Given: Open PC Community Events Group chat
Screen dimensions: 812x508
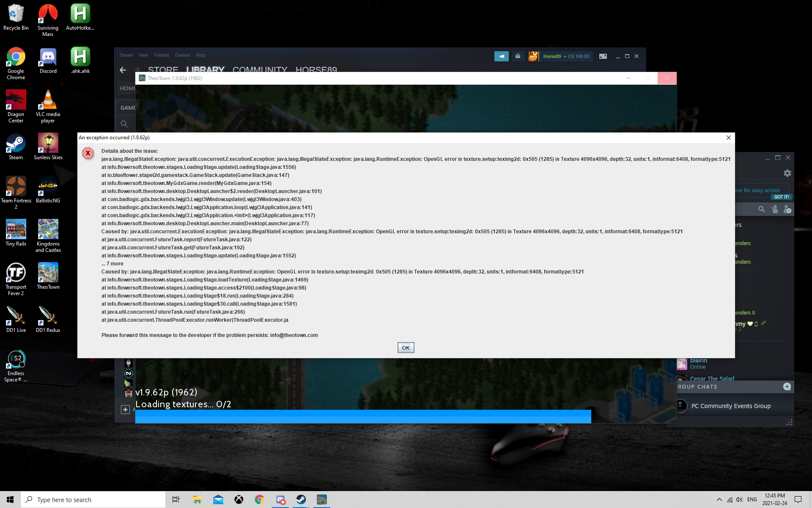Looking at the screenshot, I should tap(730, 406).
